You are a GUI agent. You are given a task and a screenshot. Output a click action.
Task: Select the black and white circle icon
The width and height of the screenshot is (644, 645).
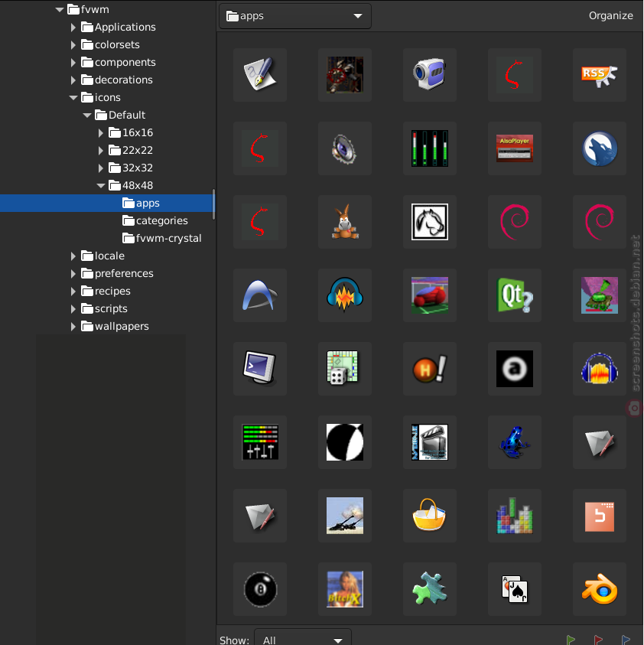coord(345,442)
